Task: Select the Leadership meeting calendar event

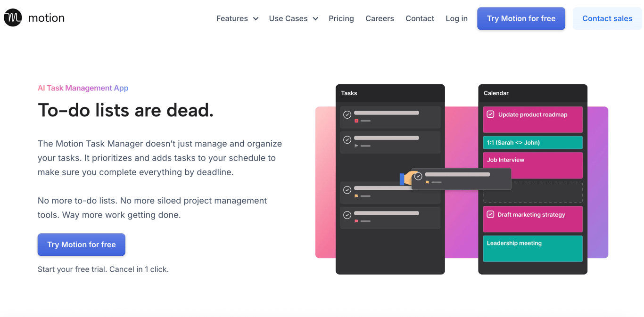Action: click(x=533, y=249)
